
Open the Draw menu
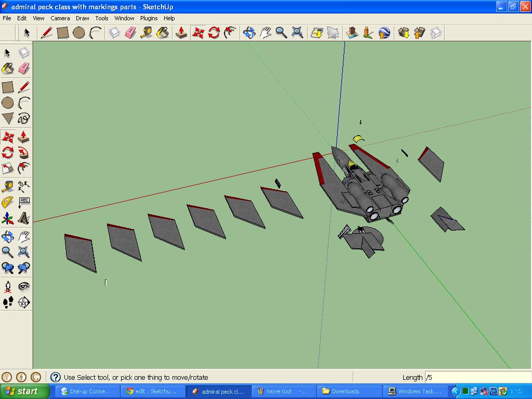[82, 18]
